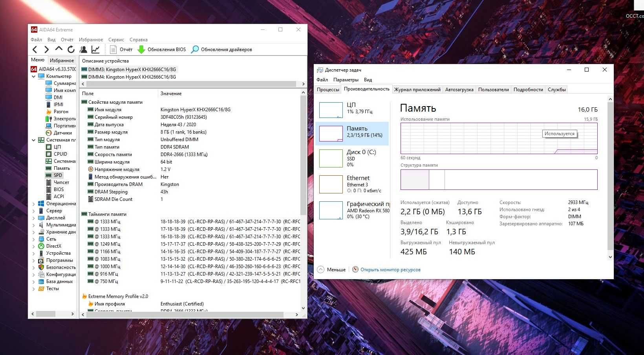Select DMI tree item
Image resolution: width=644 pixels, height=355 pixels.
[x=54, y=97]
